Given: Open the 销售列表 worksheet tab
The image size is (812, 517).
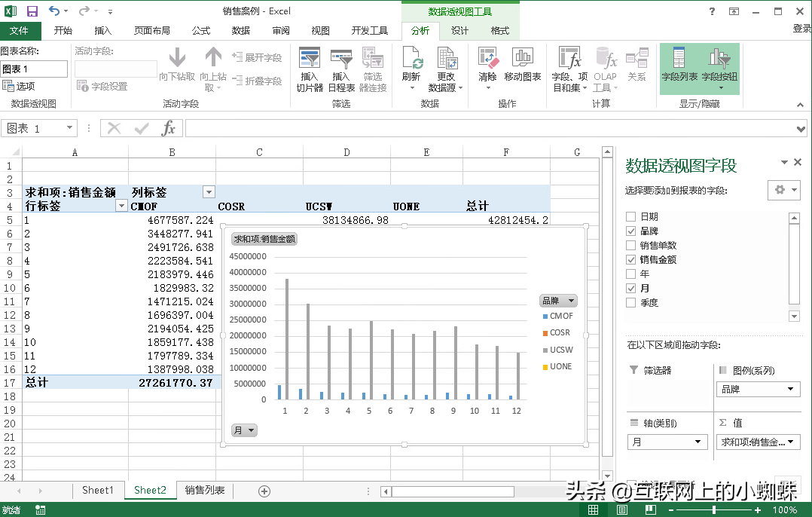Looking at the screenshot, I should pyautogui.click(x=205, y=490).
